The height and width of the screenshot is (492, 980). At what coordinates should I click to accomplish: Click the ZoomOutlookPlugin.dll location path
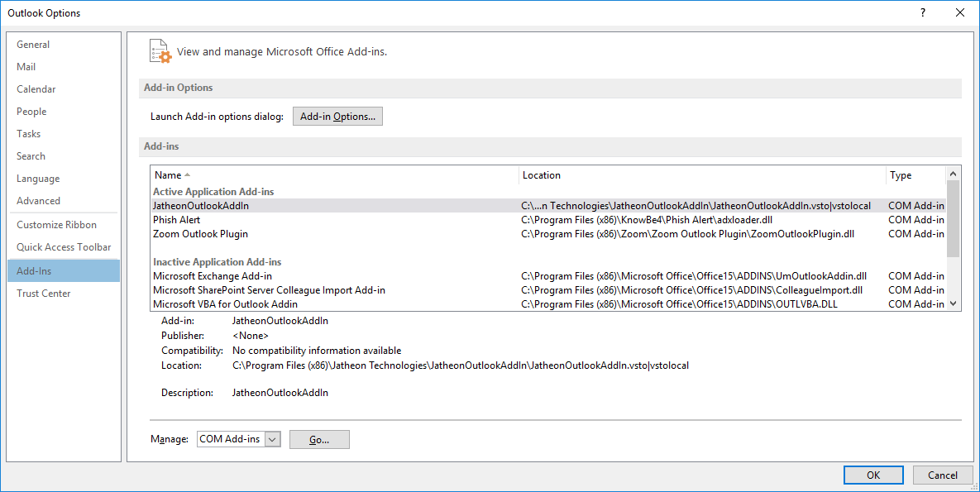687,234
